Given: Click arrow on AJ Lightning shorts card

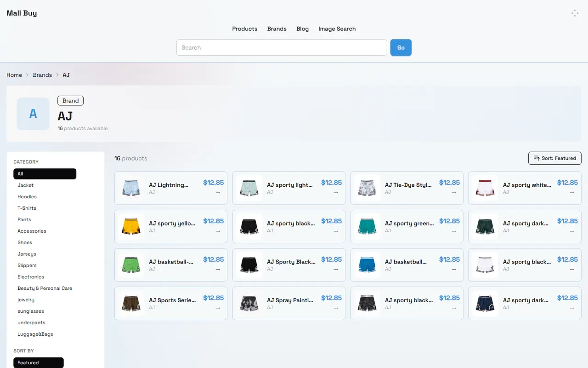Looking at the screenshot, I should pyautogui.click(x=218, y=193).
